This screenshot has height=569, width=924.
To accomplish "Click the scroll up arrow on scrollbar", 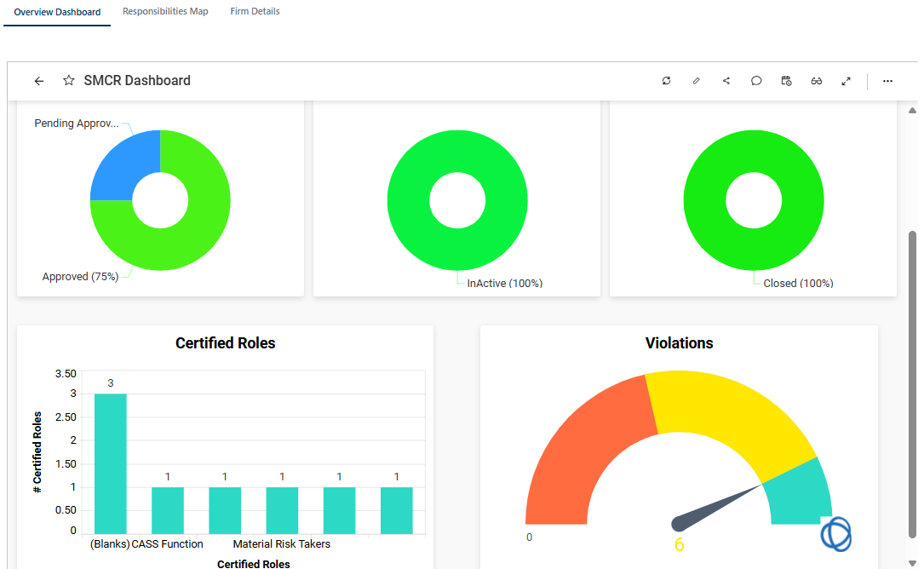I will [x=912, y=111].
